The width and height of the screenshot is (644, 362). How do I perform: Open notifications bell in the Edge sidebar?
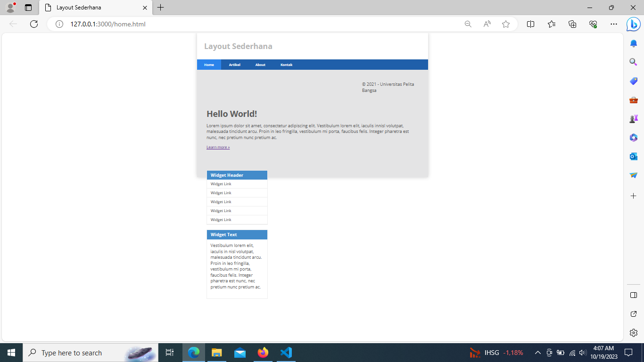click(633, 43)
